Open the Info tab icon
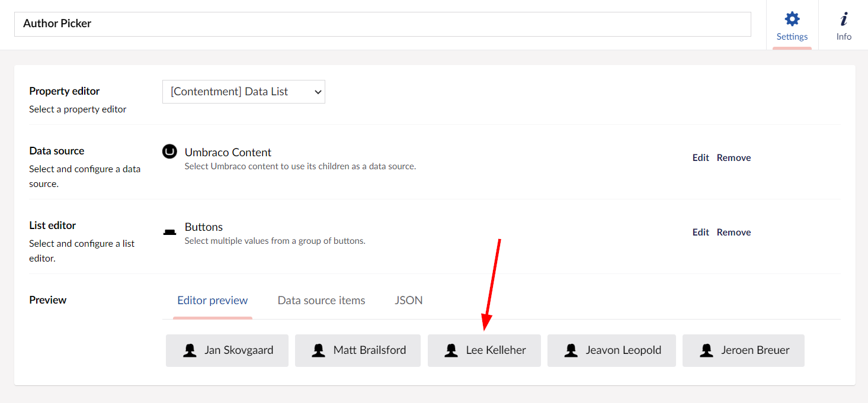The image size is (868, 403). 844,19
